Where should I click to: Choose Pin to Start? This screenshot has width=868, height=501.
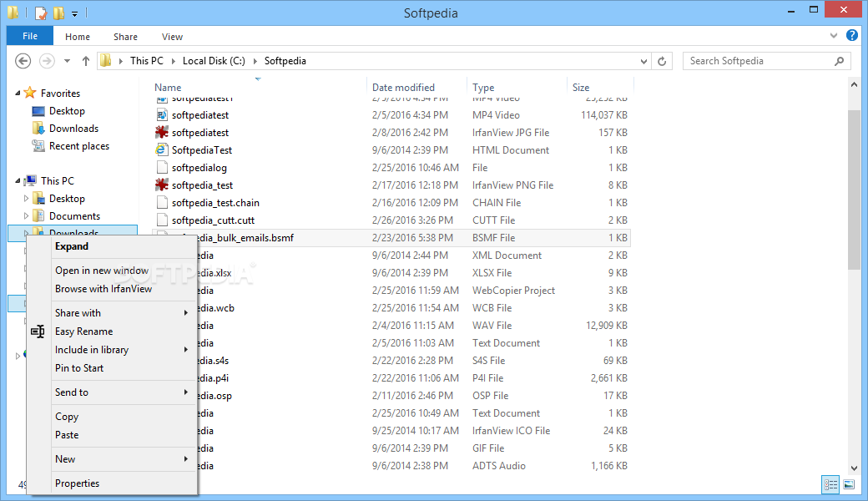point(113,368)
